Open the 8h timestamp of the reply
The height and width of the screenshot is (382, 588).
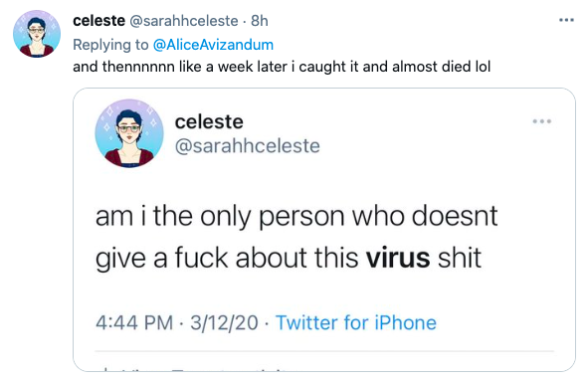(x=260, y=21)
